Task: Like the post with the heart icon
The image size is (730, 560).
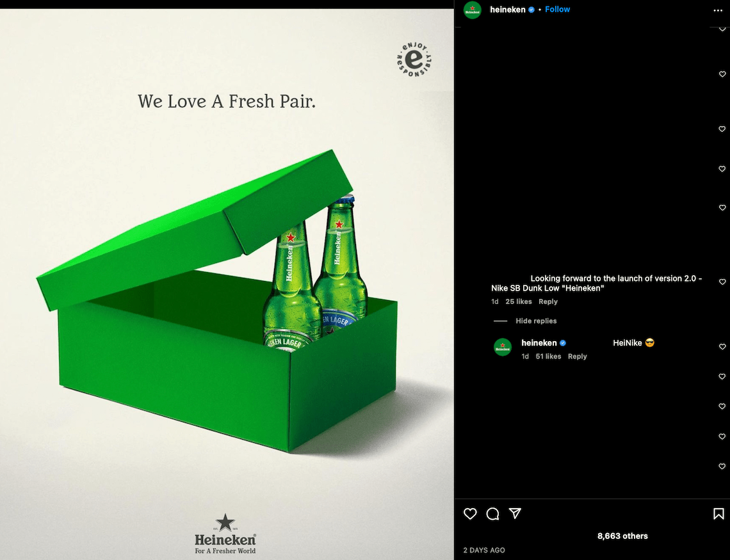Action: 470,513
